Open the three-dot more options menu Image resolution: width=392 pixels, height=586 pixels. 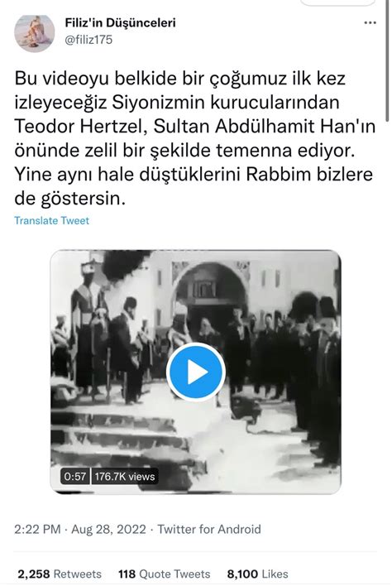tap(370, 23)
